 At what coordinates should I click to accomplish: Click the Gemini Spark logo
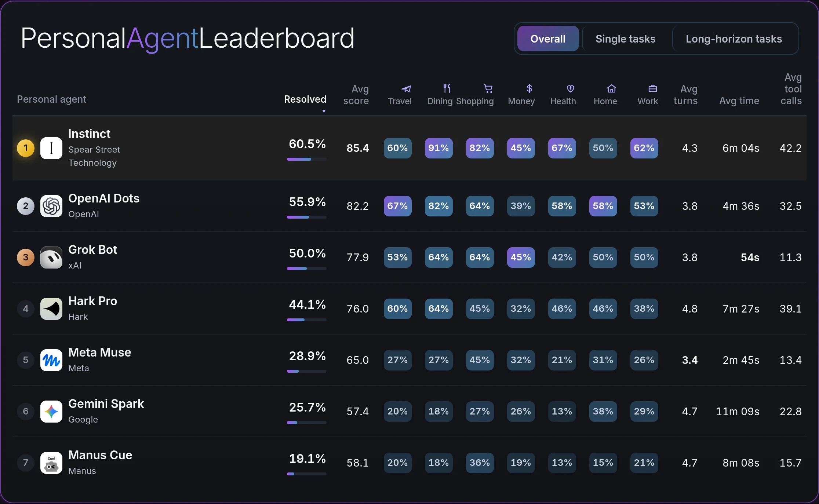51,412
